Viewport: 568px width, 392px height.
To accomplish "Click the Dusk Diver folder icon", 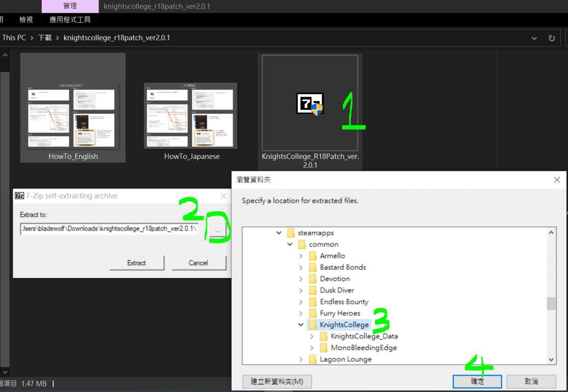I will point(312,290).
